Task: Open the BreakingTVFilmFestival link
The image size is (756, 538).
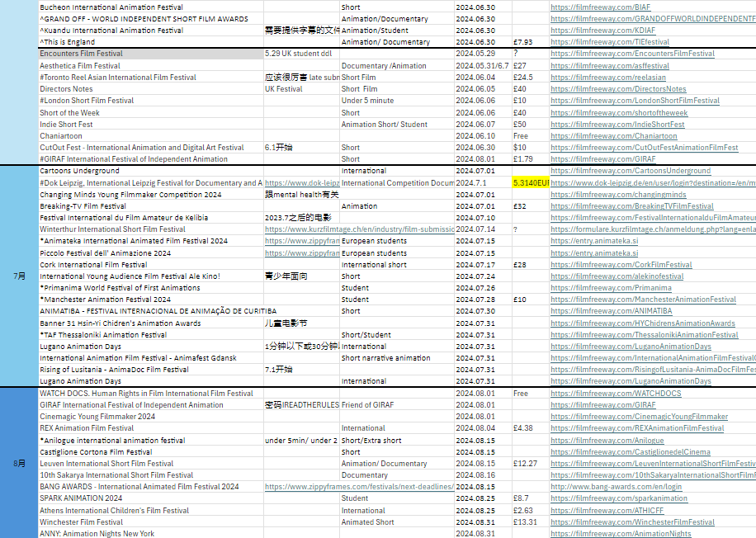Action: 632,206
